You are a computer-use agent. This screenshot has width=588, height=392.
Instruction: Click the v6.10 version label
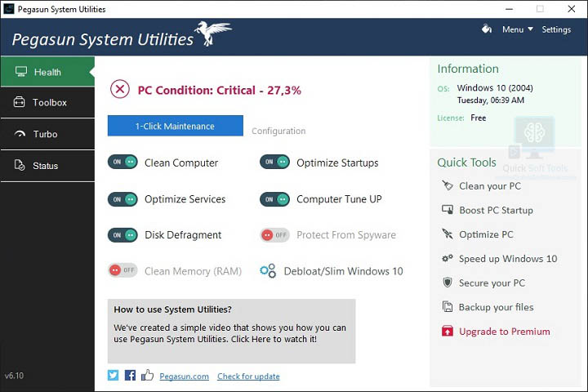tap(14, 376)
